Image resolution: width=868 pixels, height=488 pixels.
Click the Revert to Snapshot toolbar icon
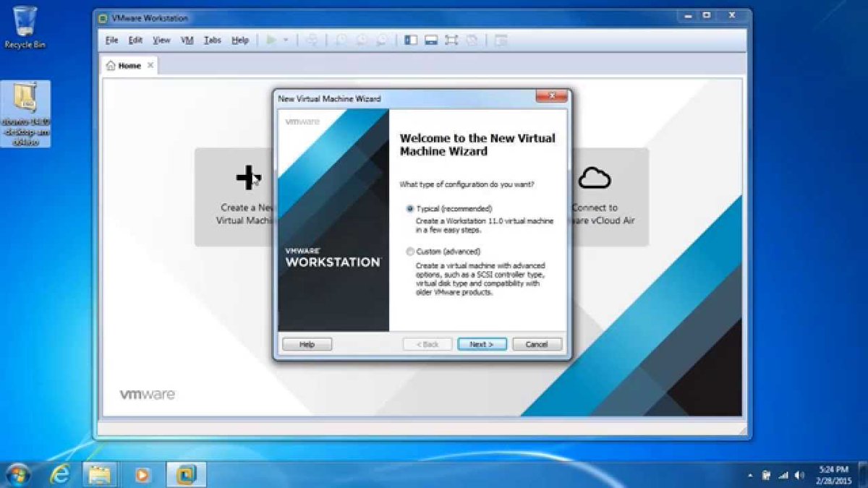click(x=361, y=40)
